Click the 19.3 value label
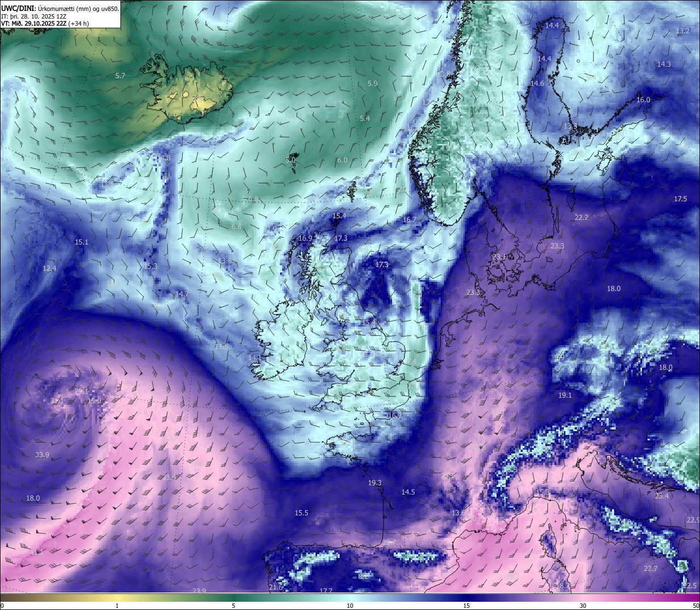The width and height of the screenshot is (700, 610). [x=375, y=484]
